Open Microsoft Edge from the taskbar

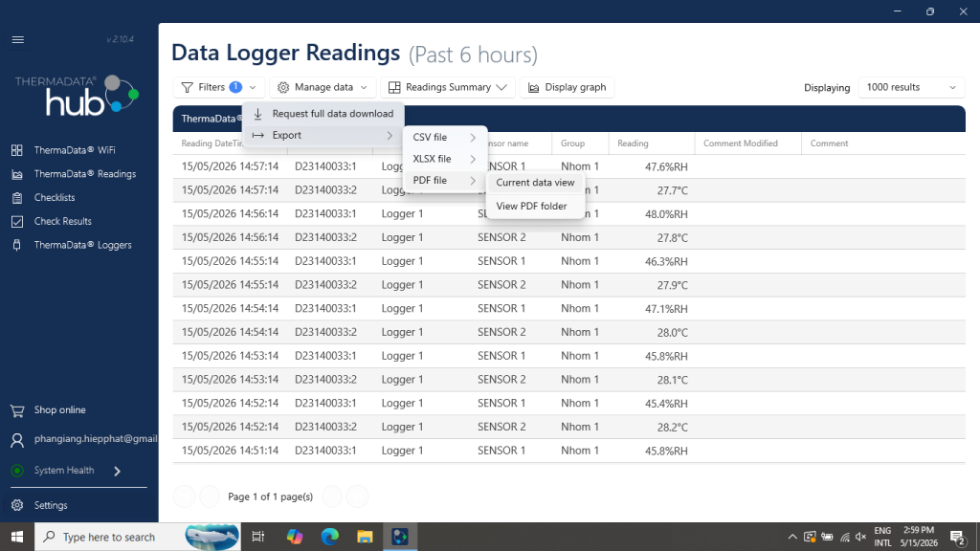pyautogui.click(x=329, y=537)
